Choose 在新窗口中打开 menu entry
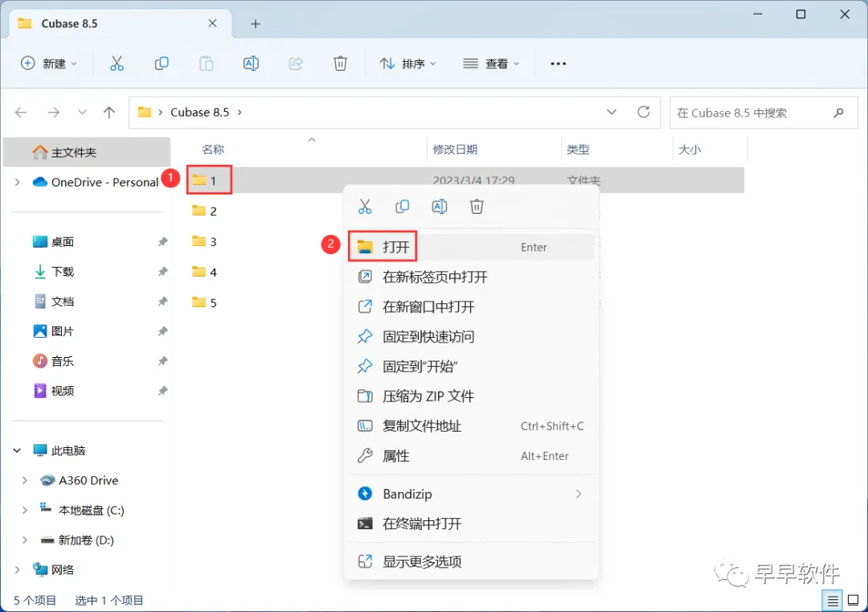This screenshot has width=868, height=612. tap(471, 307)
